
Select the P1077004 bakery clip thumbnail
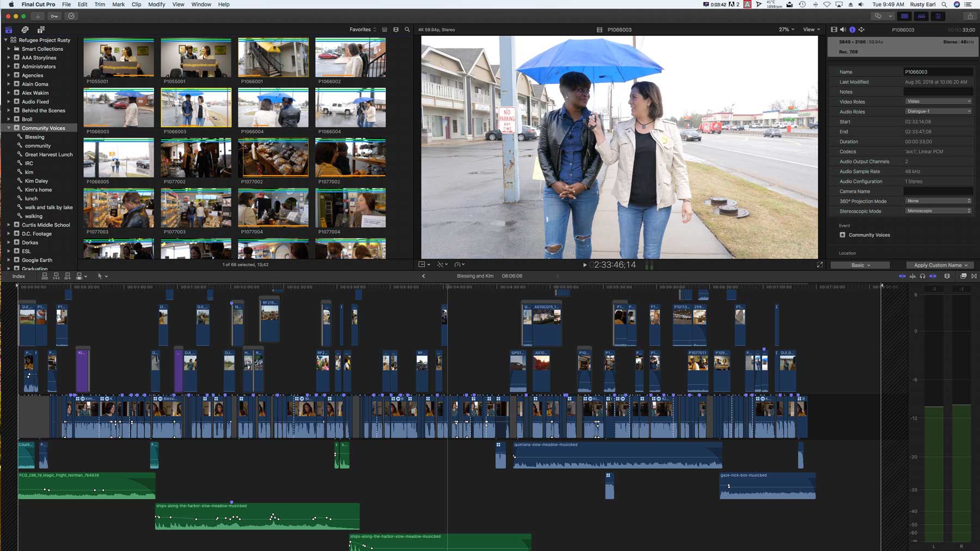coord(273,208)
